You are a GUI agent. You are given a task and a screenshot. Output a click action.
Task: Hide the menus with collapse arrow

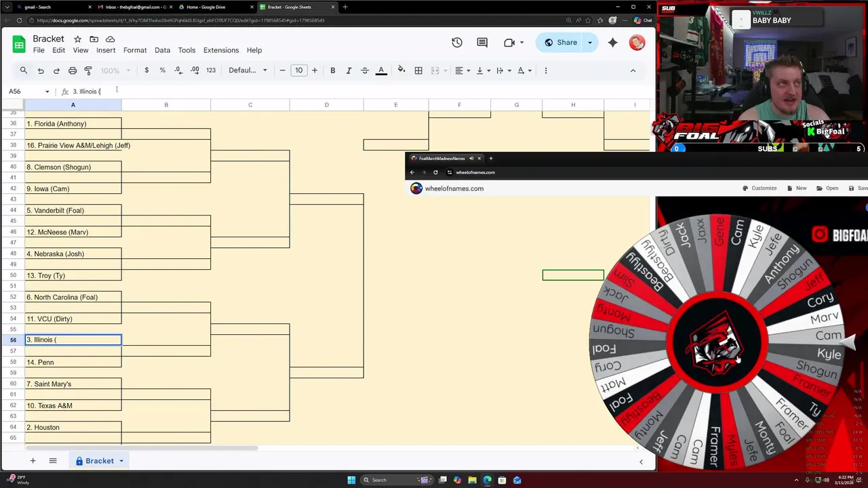tap(633, 70)
